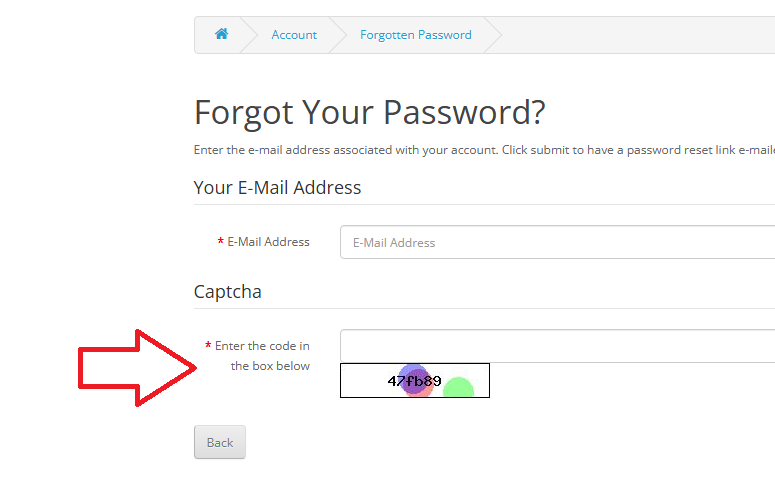Focus the E-Mail Address input field
Image resolution: width=775 pixels, height=497 pixels.
tap(558, 242)
